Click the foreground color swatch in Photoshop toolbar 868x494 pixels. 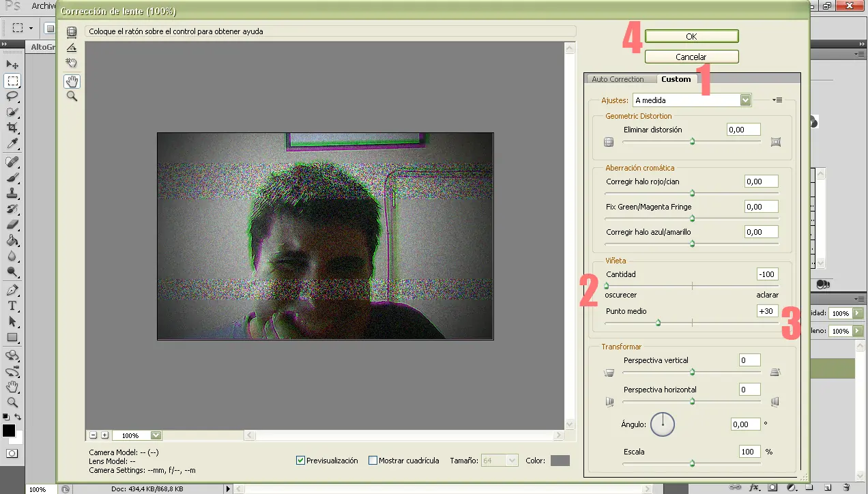click(9, 431)
